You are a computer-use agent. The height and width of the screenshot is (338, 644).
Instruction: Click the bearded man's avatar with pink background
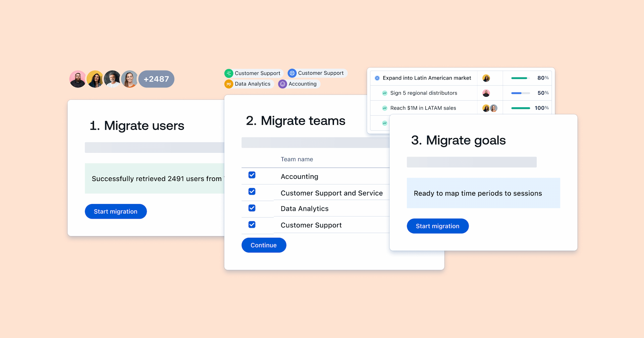(78, 79)
